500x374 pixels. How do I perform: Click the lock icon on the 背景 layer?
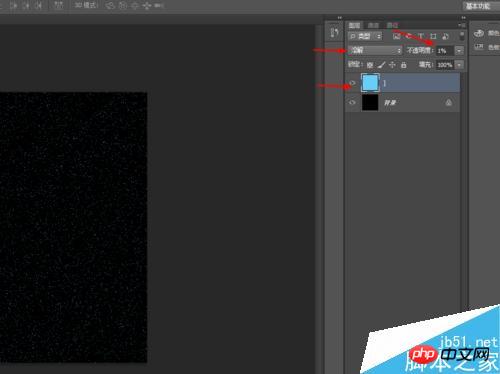[449, 102]
